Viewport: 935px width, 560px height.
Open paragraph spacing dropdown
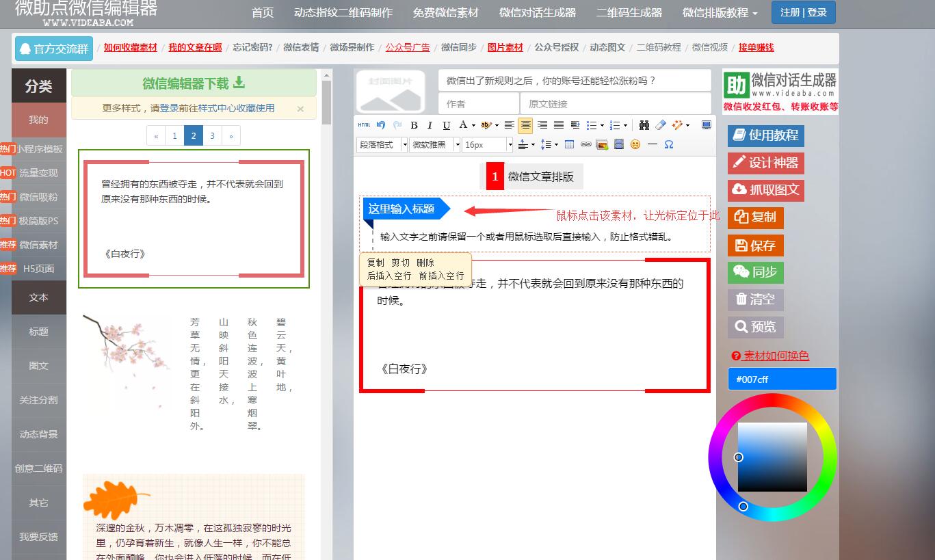click(x=533, y=144)
